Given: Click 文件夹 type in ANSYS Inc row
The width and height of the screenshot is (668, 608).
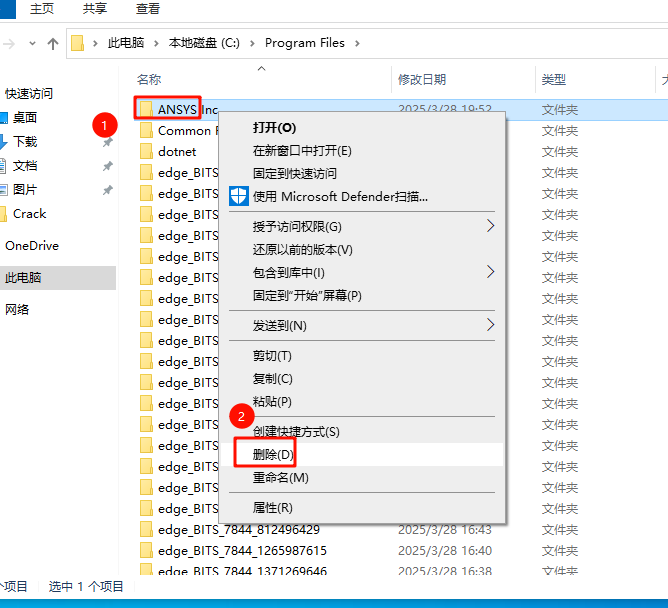Looking at the screenshot, I should [559, 109].
